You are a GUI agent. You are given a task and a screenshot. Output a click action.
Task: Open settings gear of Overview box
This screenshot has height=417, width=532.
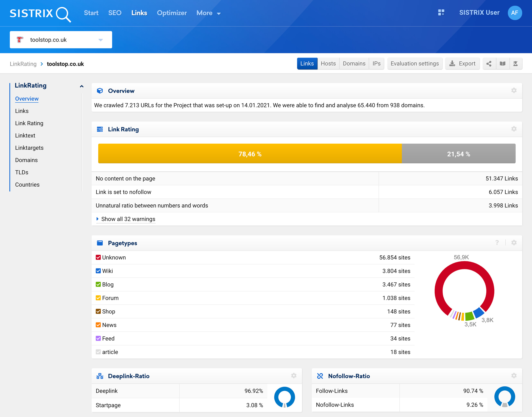pyautogui.click(x=514, y=91)
